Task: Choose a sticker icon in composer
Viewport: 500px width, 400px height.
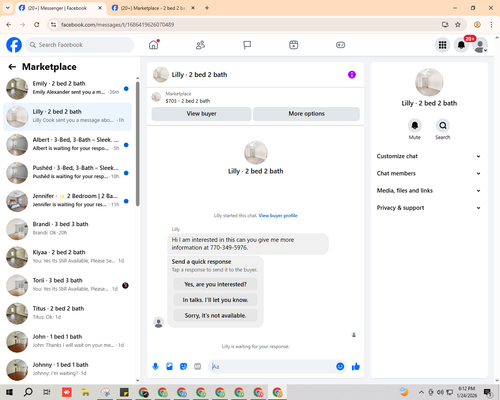Action: (x=183, y=367)
